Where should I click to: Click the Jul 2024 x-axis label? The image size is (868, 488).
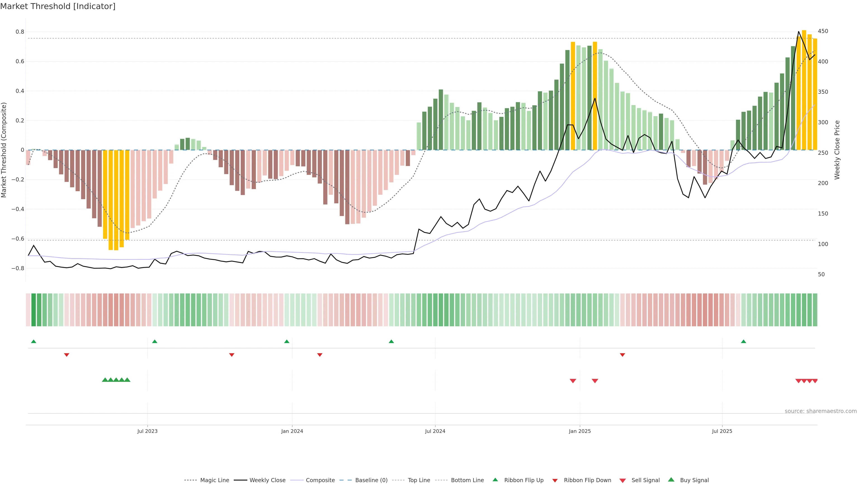tap(435, 431)
